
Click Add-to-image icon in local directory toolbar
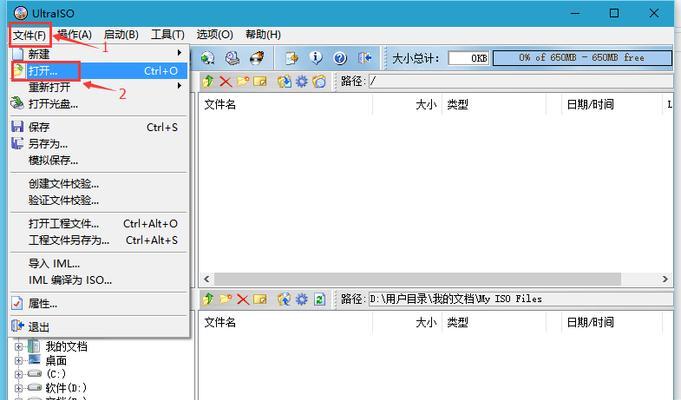(x=284, y=299)
